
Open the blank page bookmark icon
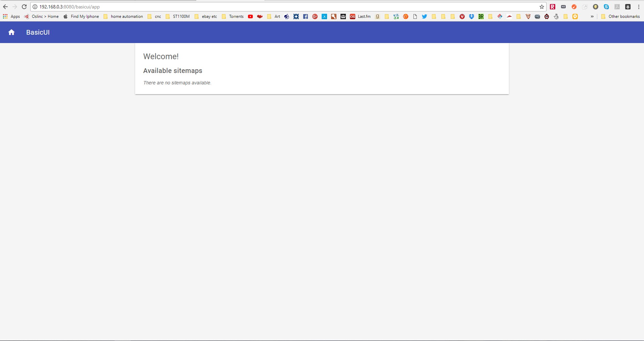point(415,16)
